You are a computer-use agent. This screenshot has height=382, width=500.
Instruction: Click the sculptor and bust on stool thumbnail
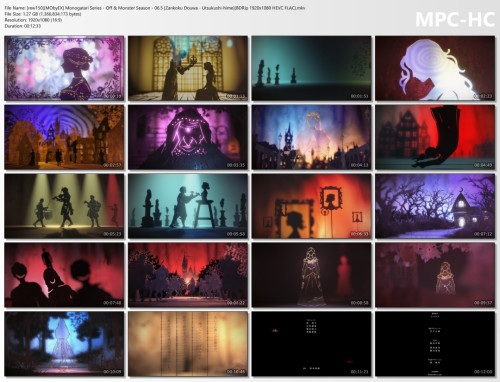click(x=188, y=206)
